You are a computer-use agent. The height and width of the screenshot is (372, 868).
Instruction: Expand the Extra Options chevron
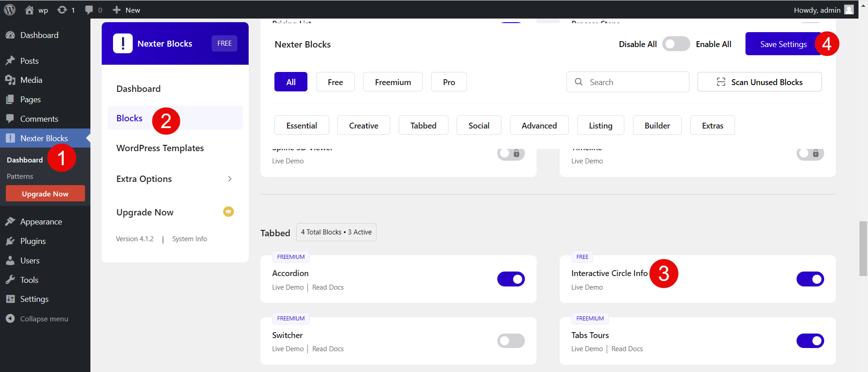click(230, 179)
